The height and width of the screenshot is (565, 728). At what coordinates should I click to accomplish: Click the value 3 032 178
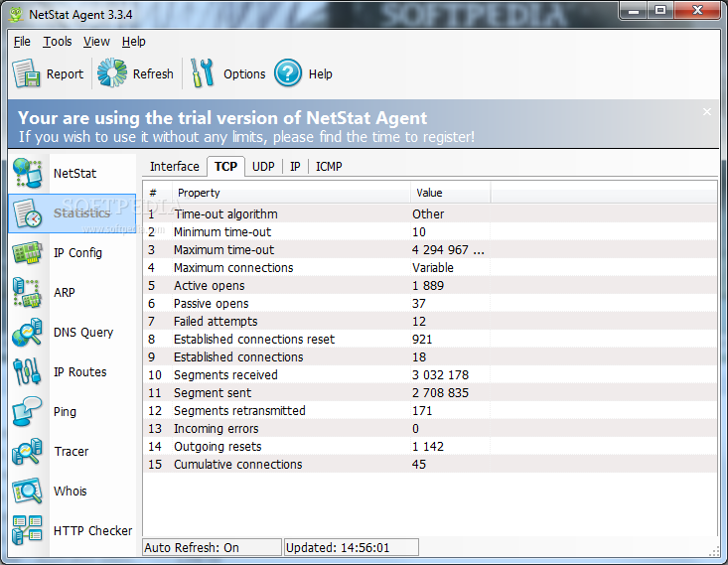(440, 374)
